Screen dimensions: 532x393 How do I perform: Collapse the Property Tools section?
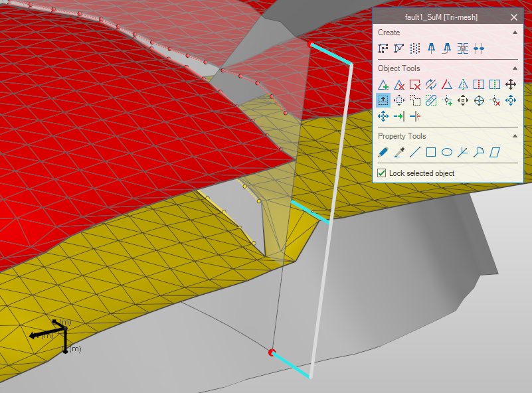tap(515, 136)
